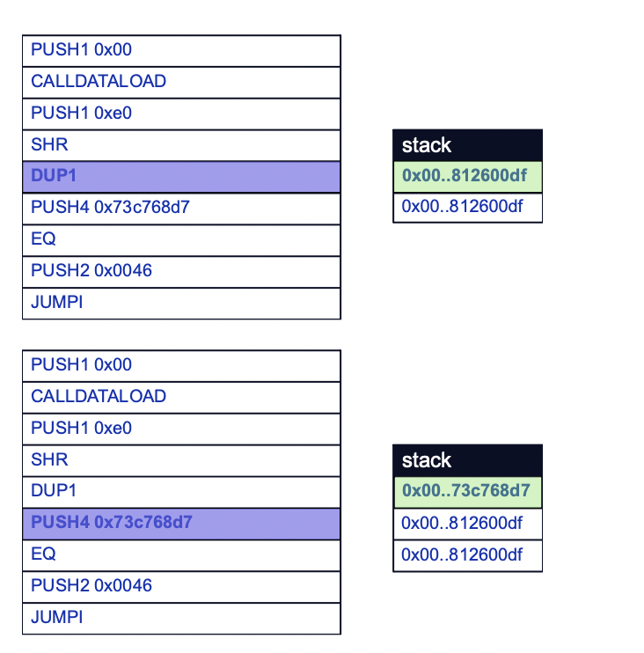Click PUSH1 0xe0 in the upper opcode list

click(x=180, y=114)
